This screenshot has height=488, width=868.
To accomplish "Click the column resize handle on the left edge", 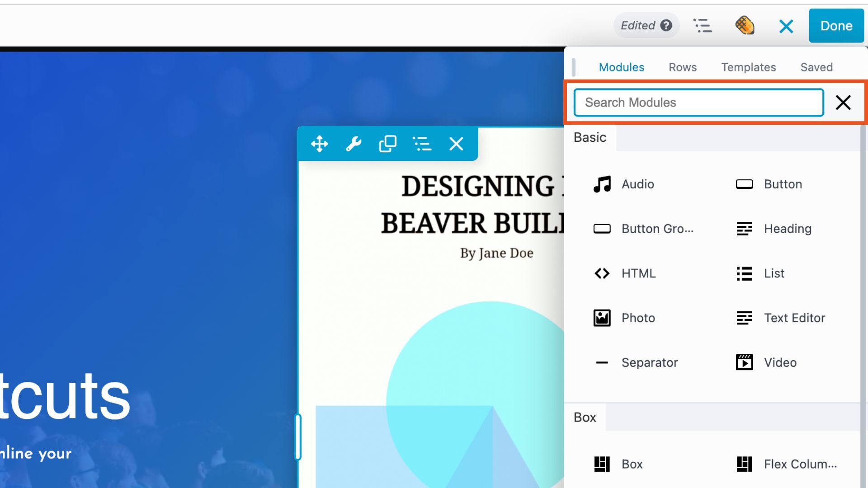I will pos(298,437).
